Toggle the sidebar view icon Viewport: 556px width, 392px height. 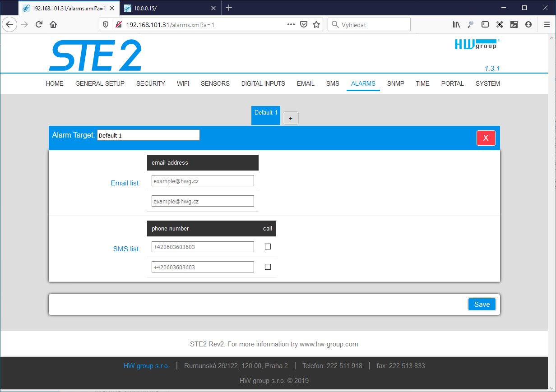(x=485, y=24)
